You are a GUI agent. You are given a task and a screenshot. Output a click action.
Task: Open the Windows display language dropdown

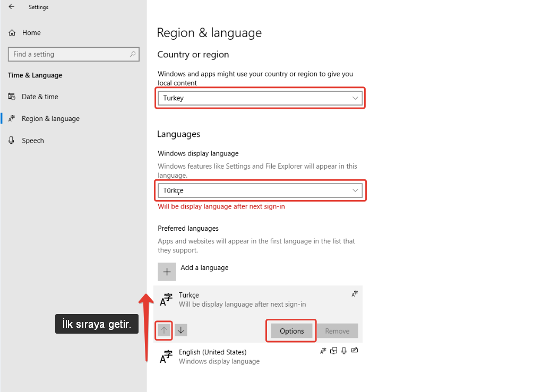pos(260,190)
